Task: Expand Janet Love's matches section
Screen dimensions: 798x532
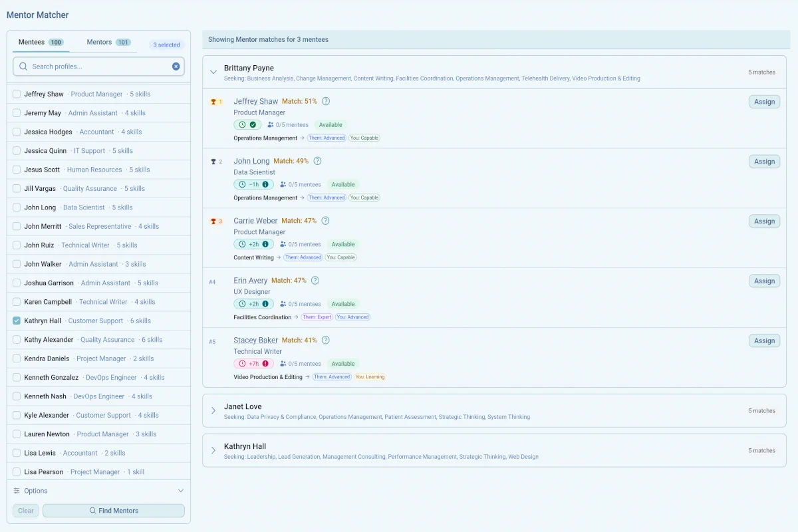Action: [213, 410]
